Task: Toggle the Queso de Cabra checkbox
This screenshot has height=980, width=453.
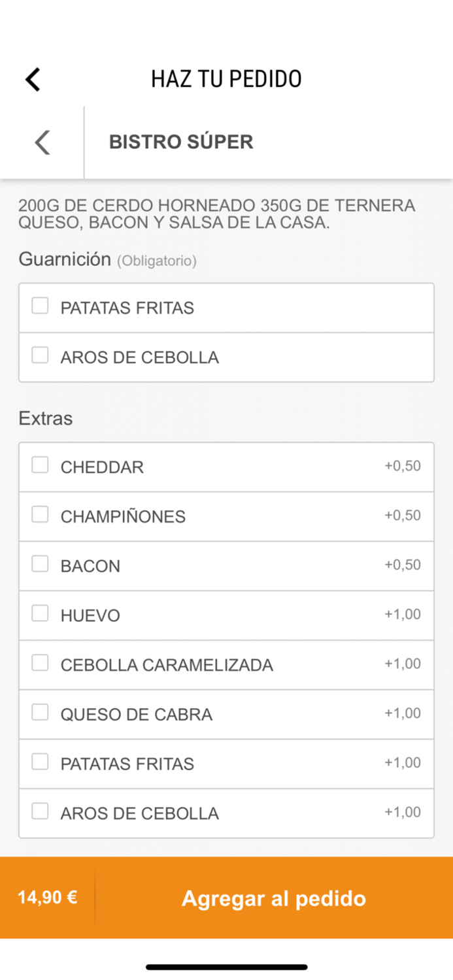Action: (41, 713)
